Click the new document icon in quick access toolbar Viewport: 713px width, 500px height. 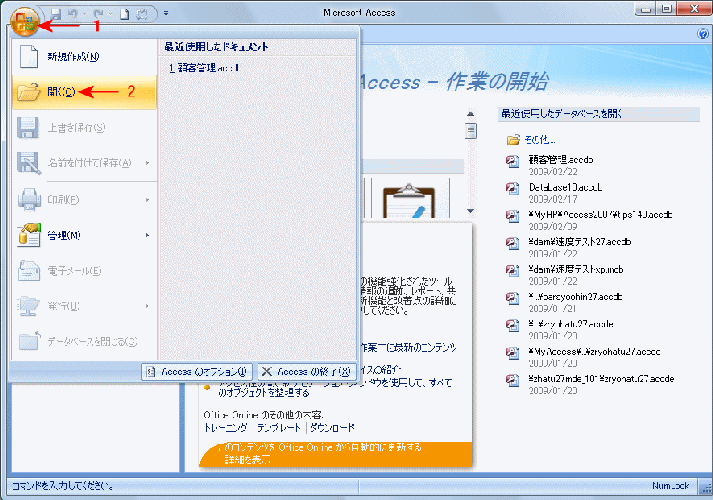(x=124, y=14)
